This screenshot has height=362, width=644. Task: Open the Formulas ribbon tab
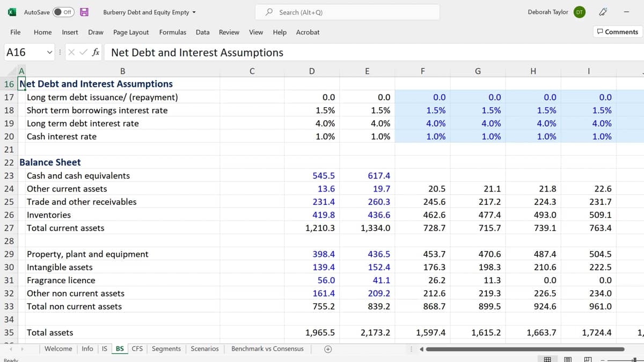tap(173, 32)
